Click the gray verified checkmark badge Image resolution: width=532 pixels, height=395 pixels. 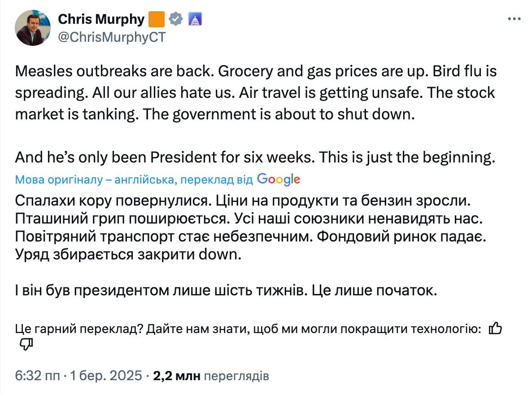coord(175,20)
